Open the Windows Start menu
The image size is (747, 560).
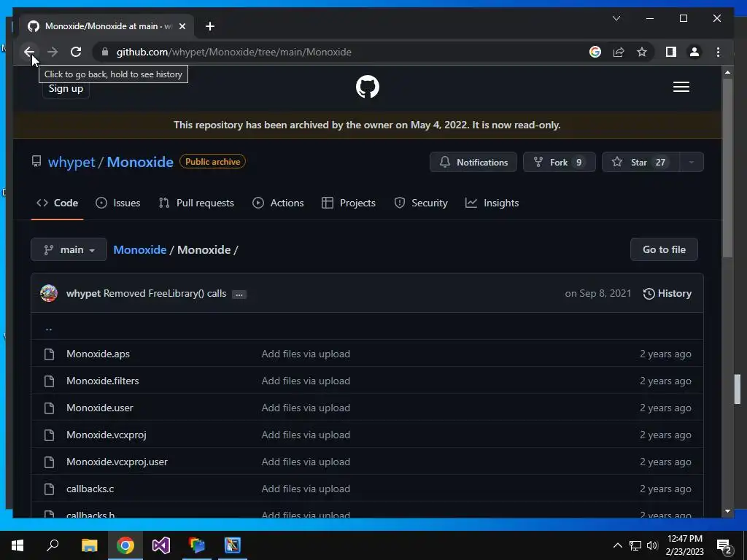click(18, 545)
